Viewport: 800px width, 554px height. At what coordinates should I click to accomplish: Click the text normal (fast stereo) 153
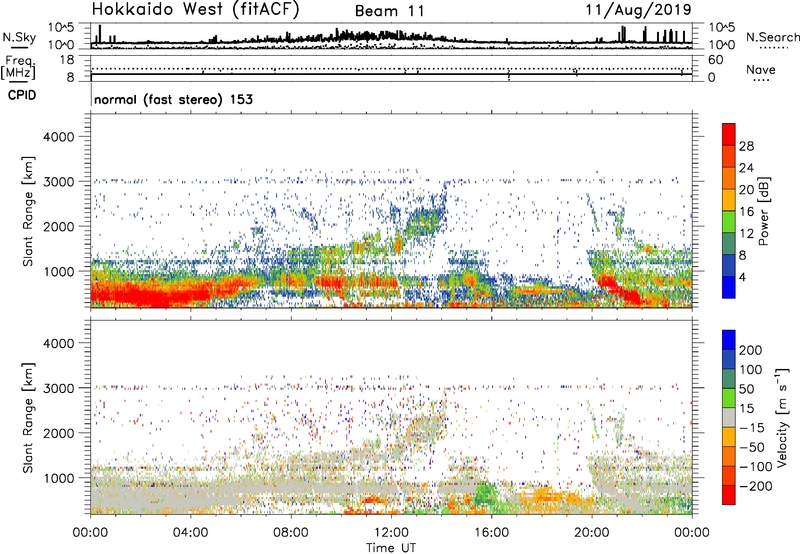point(173,99)
